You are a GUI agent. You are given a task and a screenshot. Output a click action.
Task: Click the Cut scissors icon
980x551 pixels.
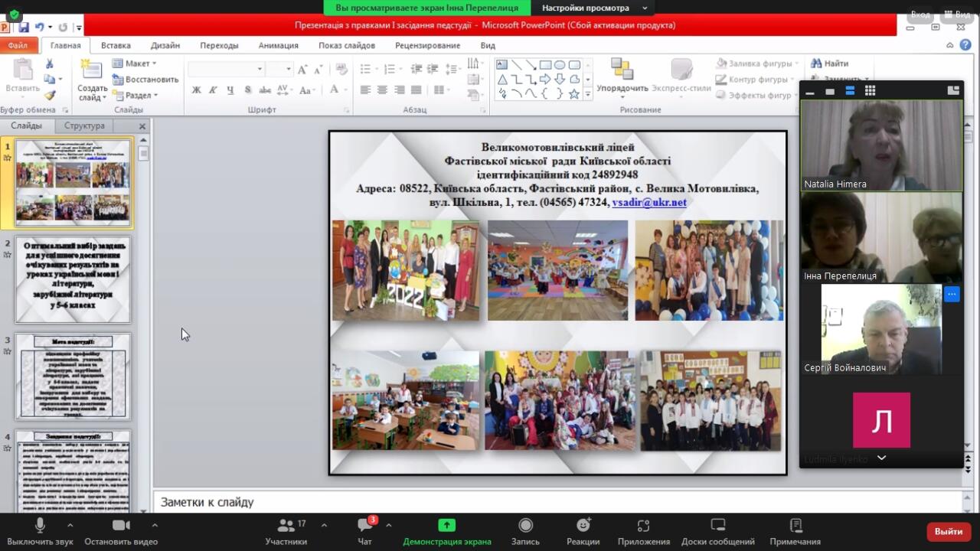click(x=49, y=64)
